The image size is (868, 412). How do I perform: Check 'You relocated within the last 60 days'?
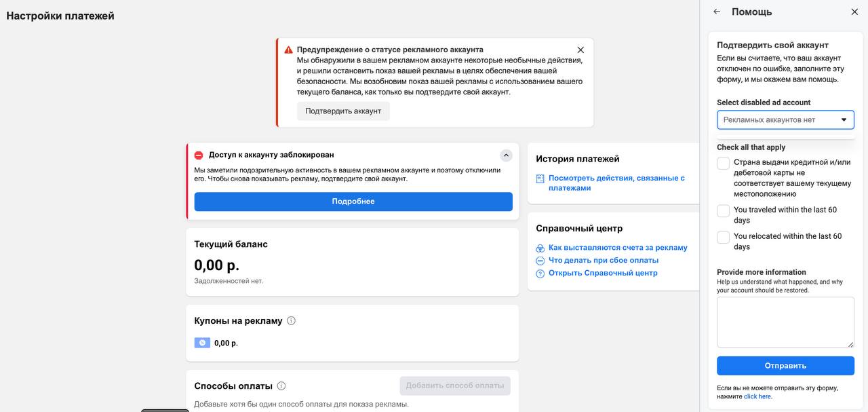point(724,237)
